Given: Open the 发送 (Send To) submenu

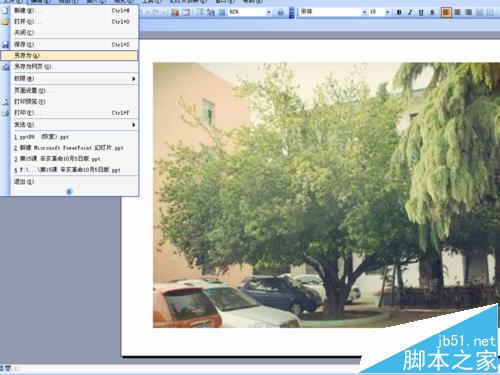Looking at the screenshot, I should [69, 125].
